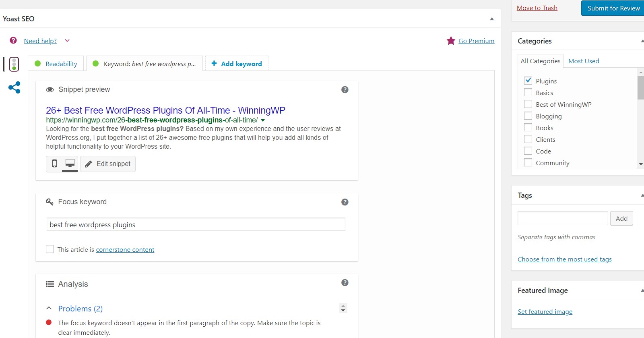
Task: Click the Add tag button
Action: [x=621, y=218]
